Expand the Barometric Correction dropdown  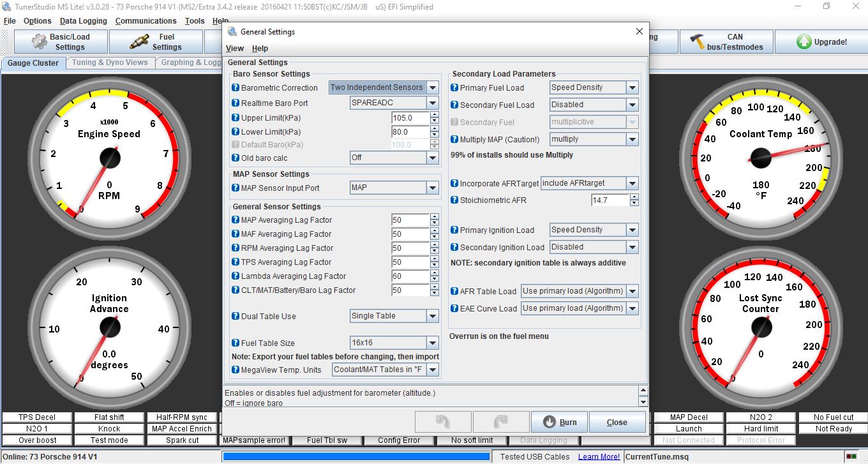tap(433, 88)
